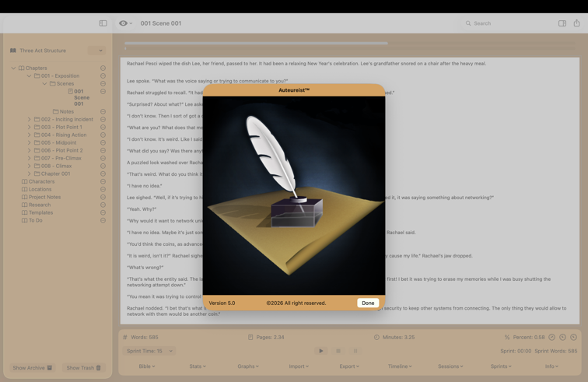Open the Sprint Time dropdown
Viewport: 588px width, 382px height.
(149, 351)
